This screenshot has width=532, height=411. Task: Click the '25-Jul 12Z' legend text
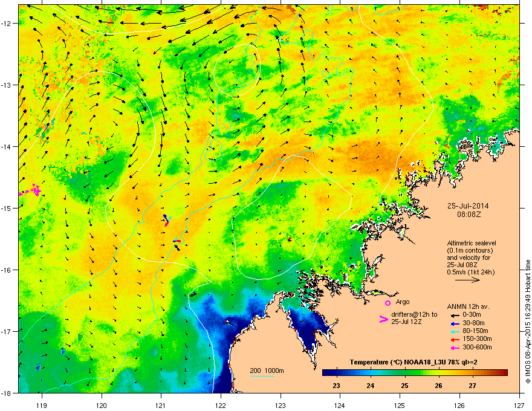(x=406, y=322)
